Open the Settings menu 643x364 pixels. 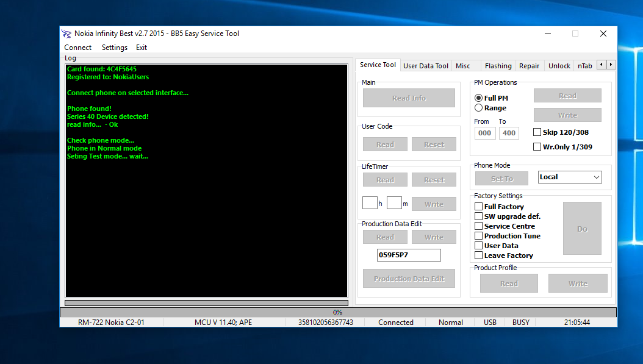coord(115,48)
